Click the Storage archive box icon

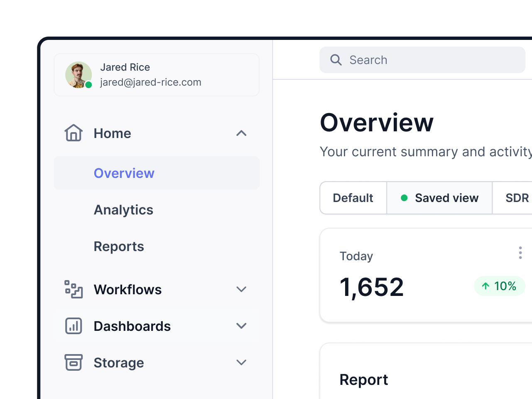[x=74, y=362]
